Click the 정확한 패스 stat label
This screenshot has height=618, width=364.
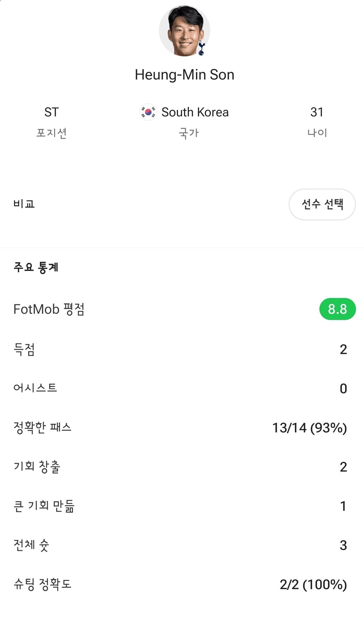[42, 428]
